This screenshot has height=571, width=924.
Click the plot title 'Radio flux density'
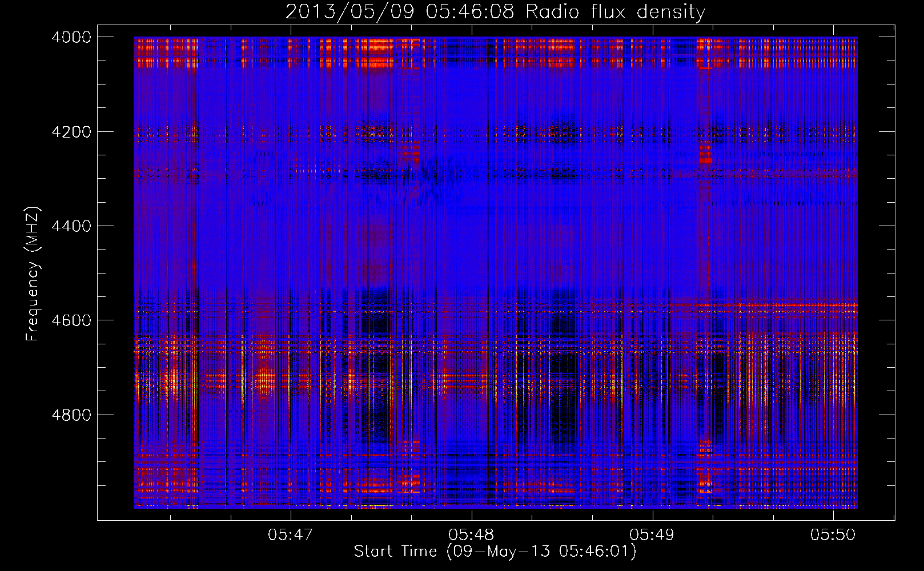click(x=616, y=12)
